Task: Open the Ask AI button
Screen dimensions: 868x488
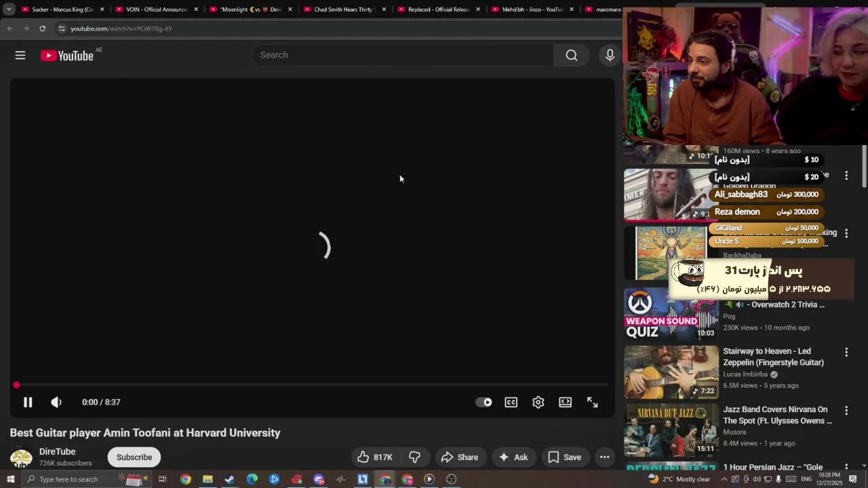Action: [x=513, y=457]
